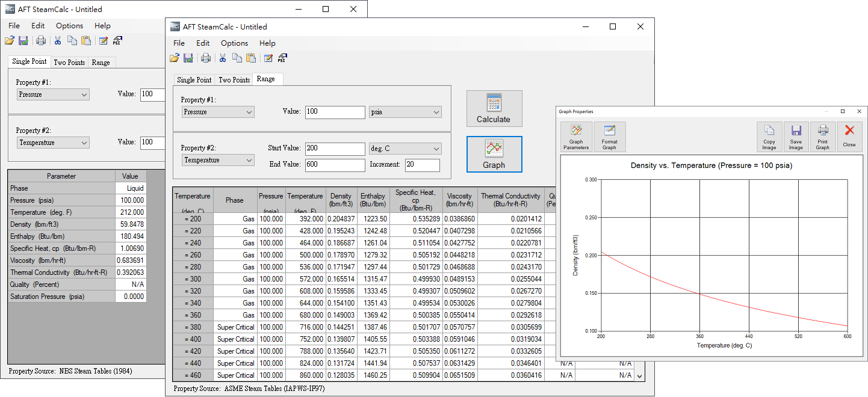
Task: Click the PSI units icon in the back SteamCalc window
Action: [117, 40]
